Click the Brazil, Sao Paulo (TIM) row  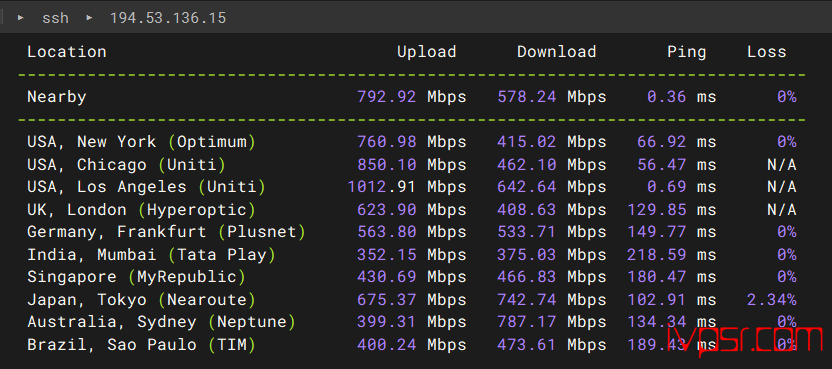point(412,345)
